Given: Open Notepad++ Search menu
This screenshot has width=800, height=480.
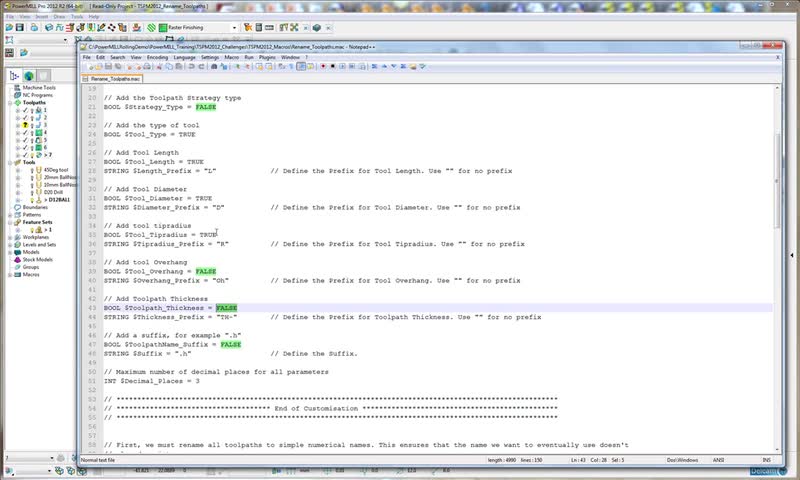Looking at the screenshot, I should pos(117,57).
